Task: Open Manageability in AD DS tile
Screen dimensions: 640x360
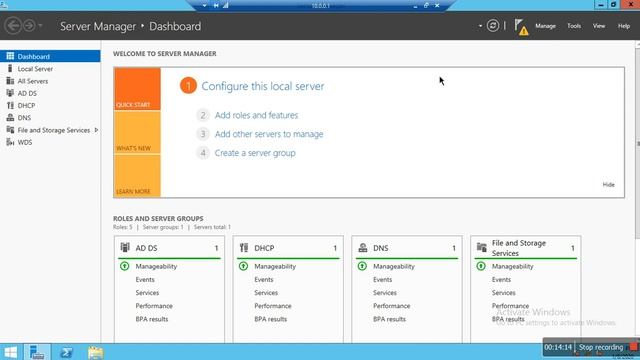Action: click(x=156, y=266)
